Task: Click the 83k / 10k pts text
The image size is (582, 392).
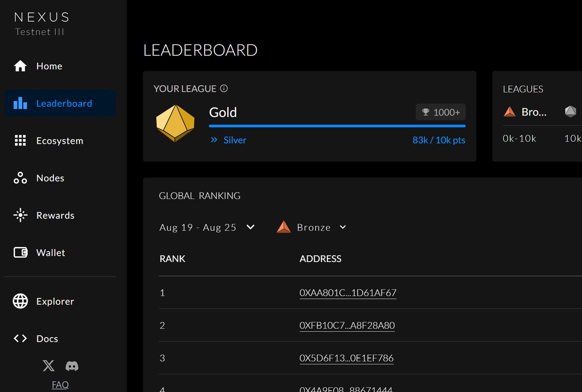Action: 439,140
